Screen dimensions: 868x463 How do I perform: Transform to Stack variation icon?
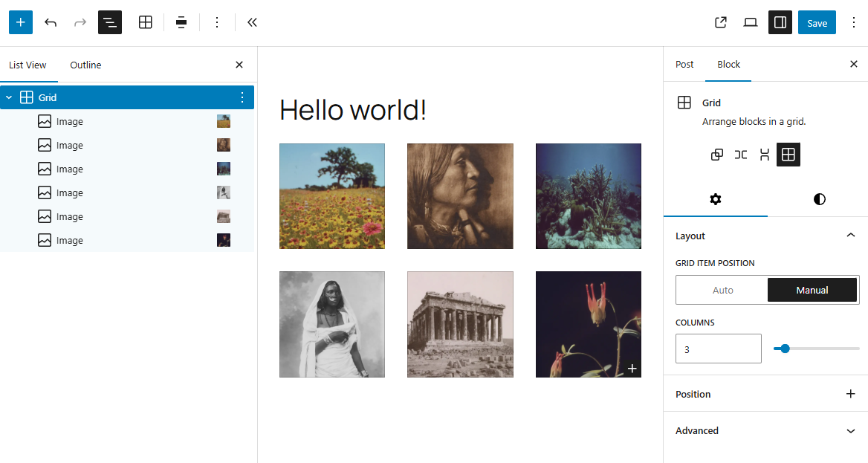[x=765, y=155]
